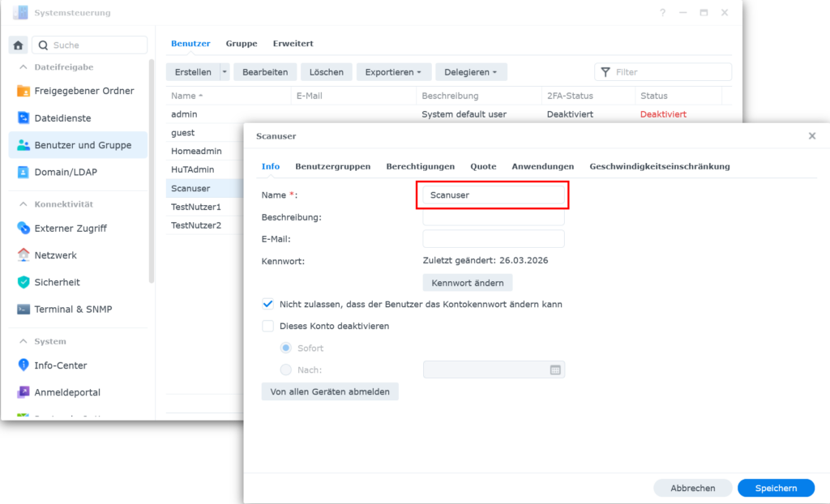Open Domain/LDAP icon
This screenshot has width=830, height=504.
(x=24, y=172)
